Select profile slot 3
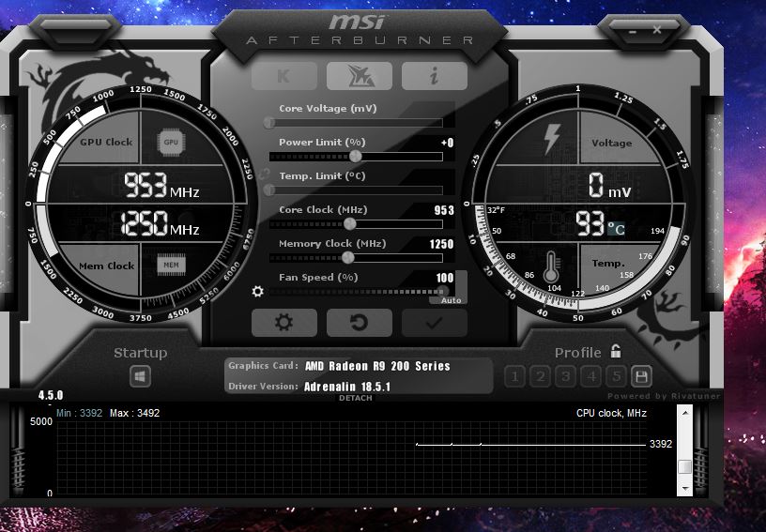766x532 pixels. (566, 376)
